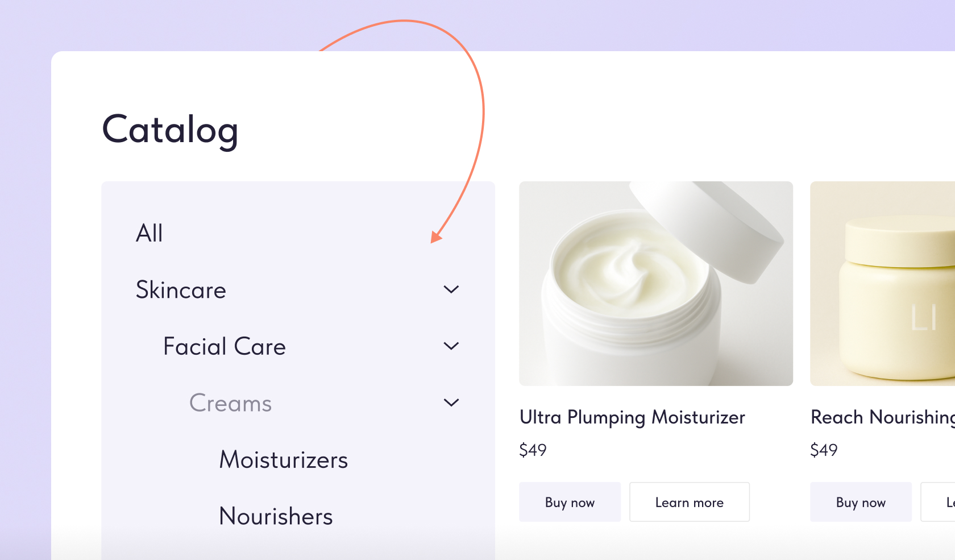Select the Creams subcategory label
The height and width of the screenshot is (560, 955).
click(x=230, y=403)
